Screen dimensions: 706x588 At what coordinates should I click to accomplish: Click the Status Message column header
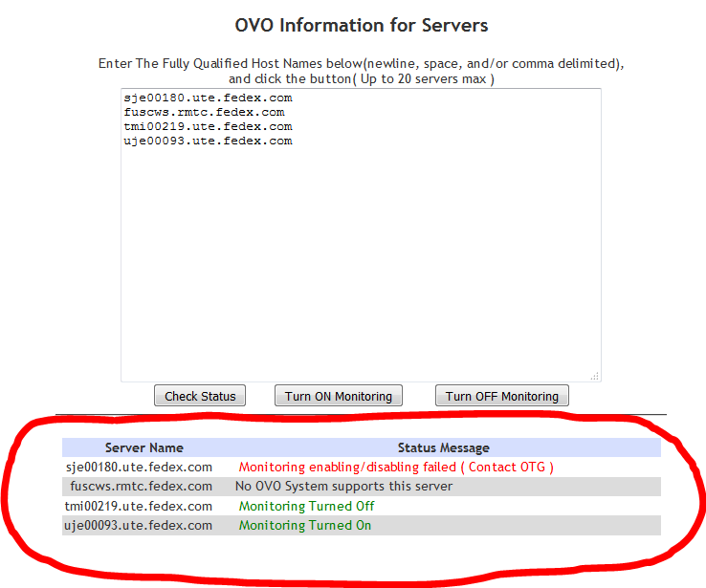tap(443, 447)
